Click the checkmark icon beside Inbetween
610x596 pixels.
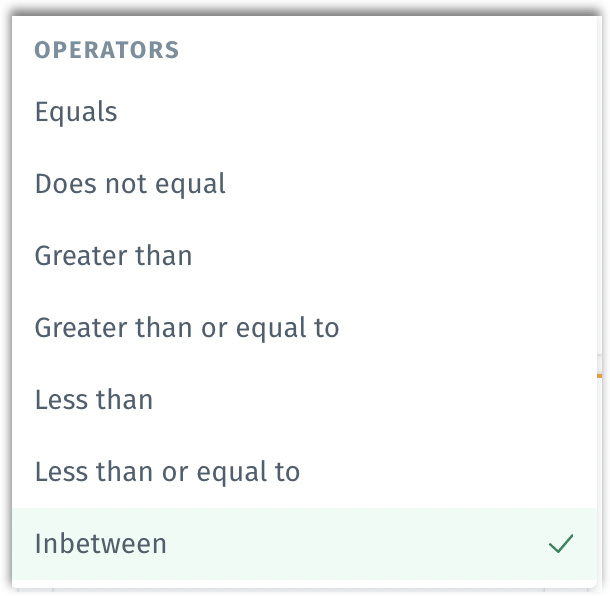pyautogui.click(x=561, y=544)
